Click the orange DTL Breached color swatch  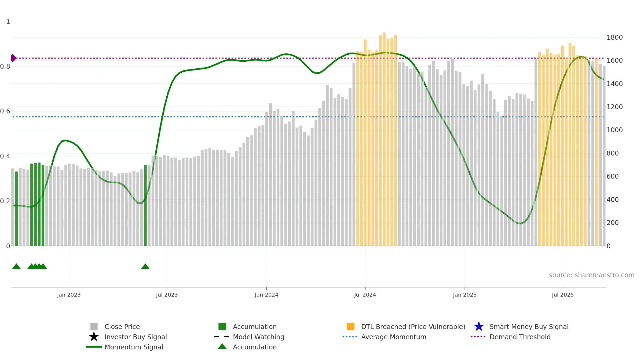(350, 327)
